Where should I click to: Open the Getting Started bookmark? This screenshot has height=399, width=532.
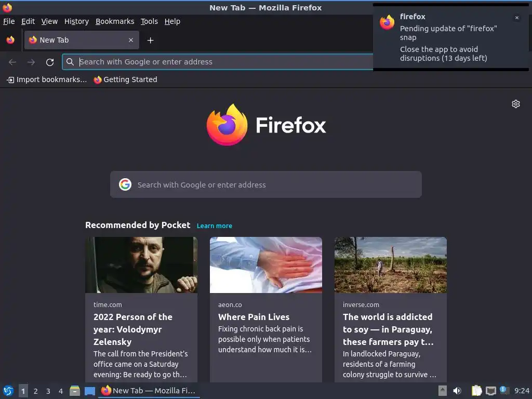tap(126, 79)
